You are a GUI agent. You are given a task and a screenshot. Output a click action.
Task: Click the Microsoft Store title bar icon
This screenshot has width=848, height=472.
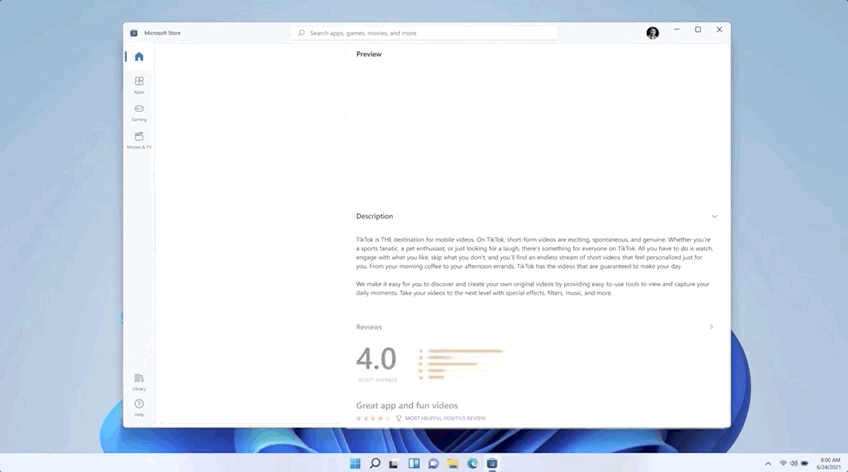click(x=134, y=33)
